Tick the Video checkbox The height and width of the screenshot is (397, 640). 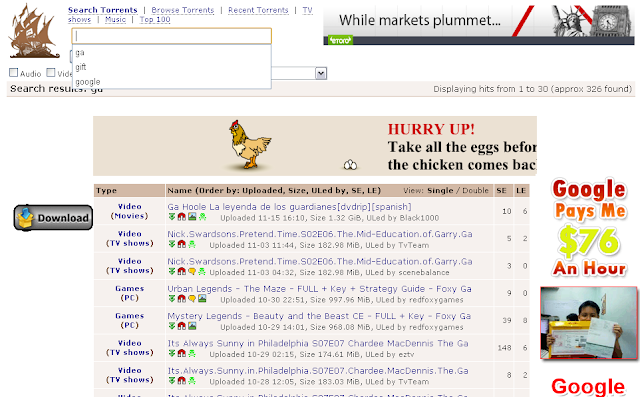pyautogui.click(x=51, y=73)
